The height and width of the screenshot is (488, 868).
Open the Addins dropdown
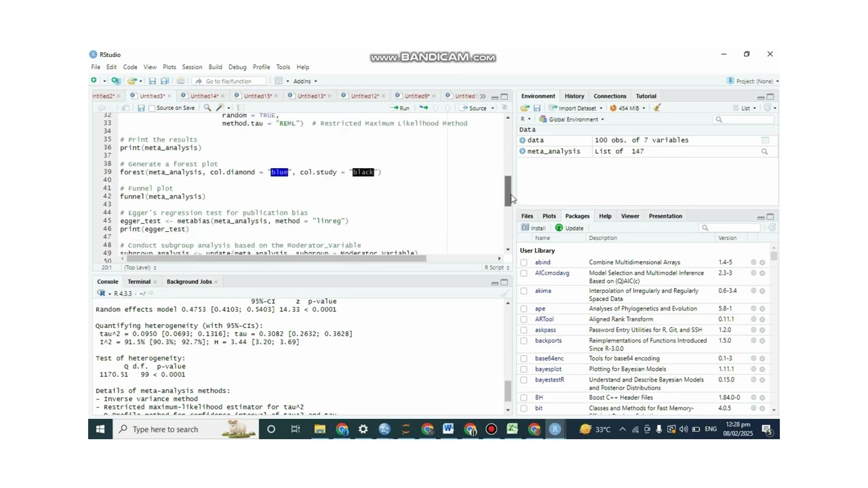304,81
